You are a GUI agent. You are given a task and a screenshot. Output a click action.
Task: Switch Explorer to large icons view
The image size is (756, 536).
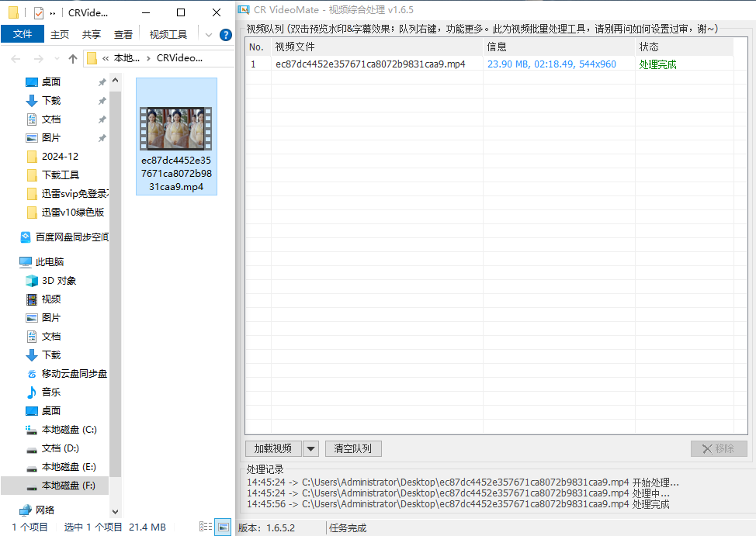point(223,527)
